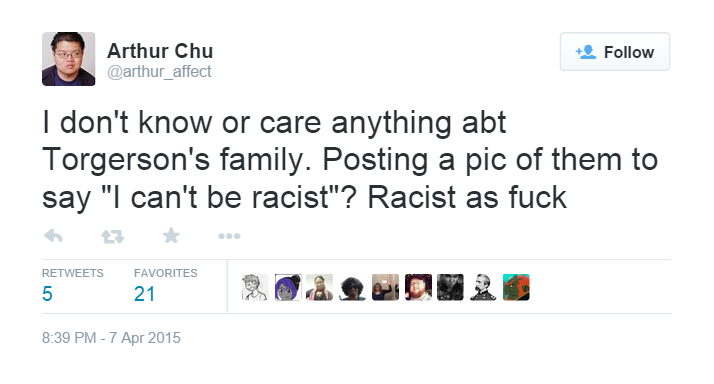
Task: Open the avatar with dark curly hair
Action: 352,287
